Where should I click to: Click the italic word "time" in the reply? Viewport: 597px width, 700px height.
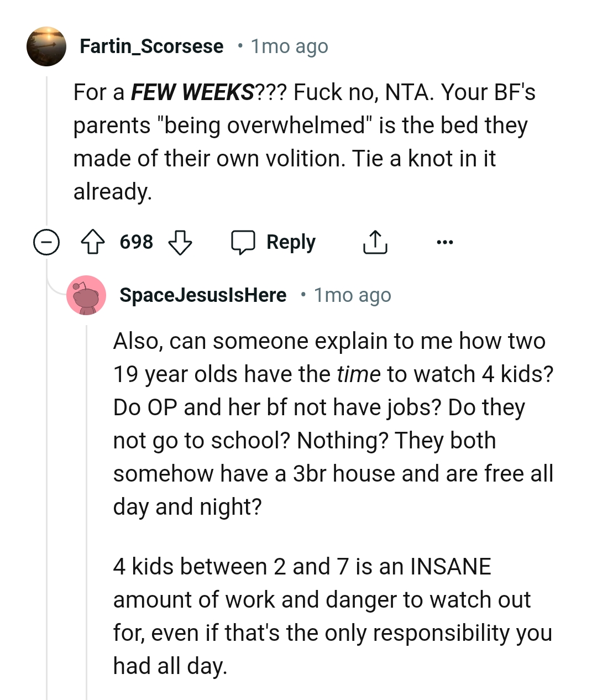coord(359,374)
